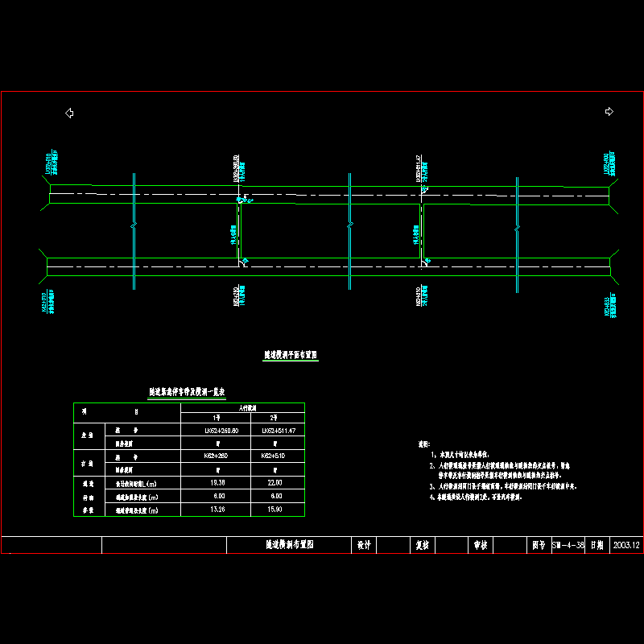Click the 22.00 value in the table

[276, 483]
